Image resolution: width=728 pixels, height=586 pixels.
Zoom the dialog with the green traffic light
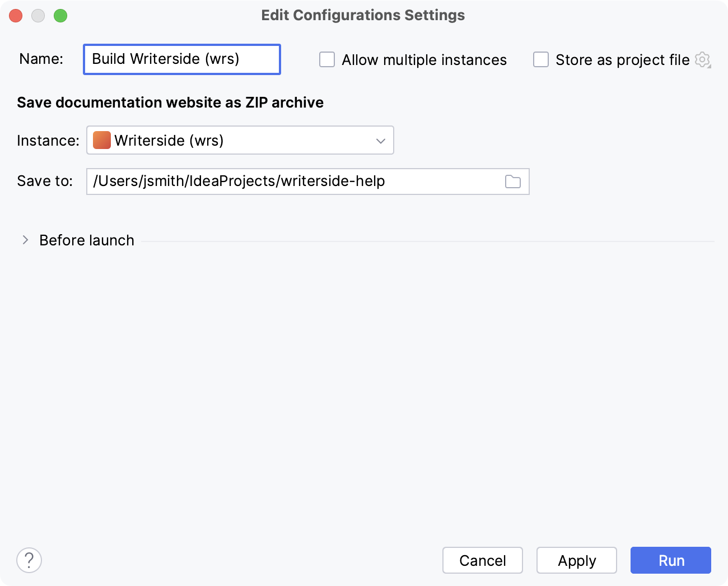point(60,16)
